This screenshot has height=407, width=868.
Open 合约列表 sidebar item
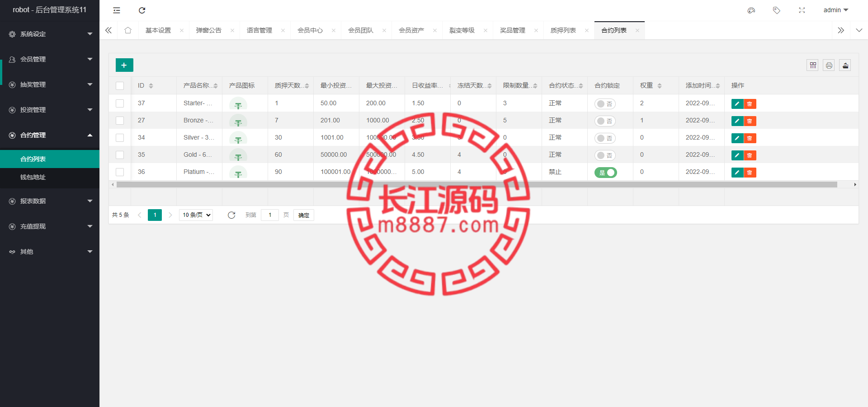(50, 159)
